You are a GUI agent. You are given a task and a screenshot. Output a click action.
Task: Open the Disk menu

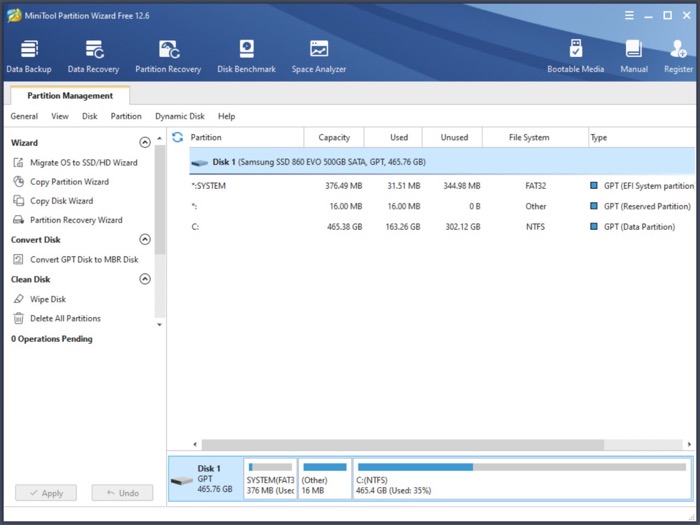coord(89,116)
